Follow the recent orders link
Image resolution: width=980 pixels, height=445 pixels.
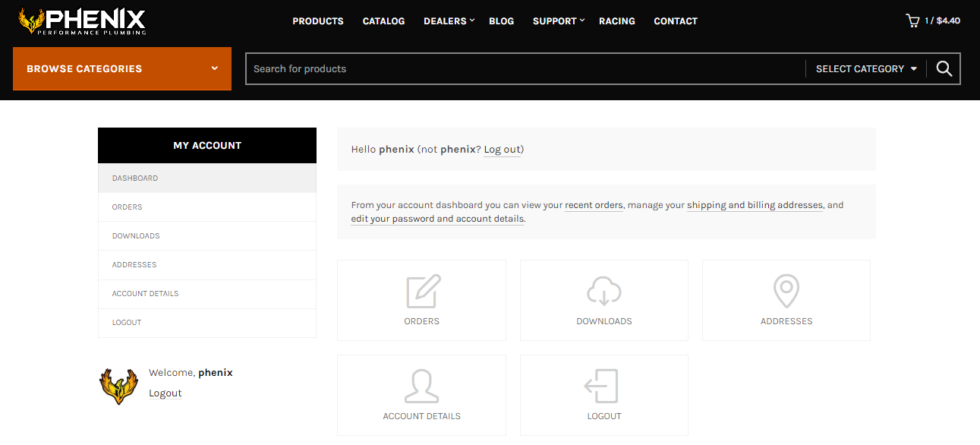click(594, 205)
